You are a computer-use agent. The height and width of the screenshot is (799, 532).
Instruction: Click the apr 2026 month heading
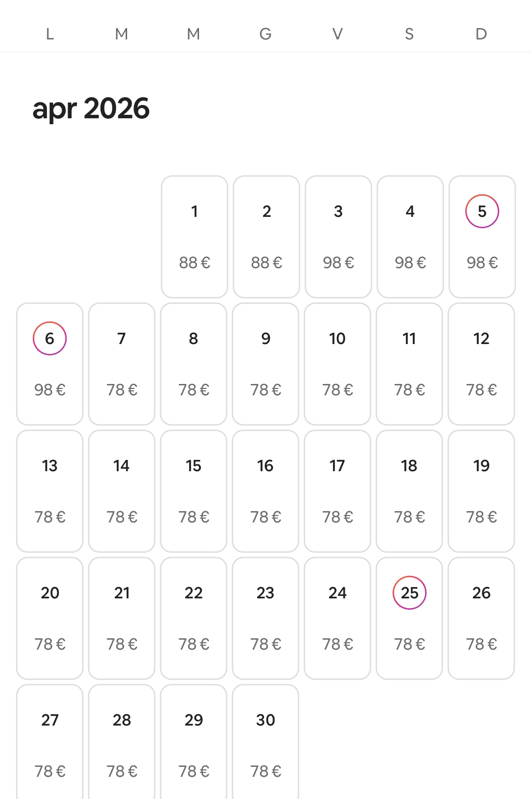click(91, 108)
